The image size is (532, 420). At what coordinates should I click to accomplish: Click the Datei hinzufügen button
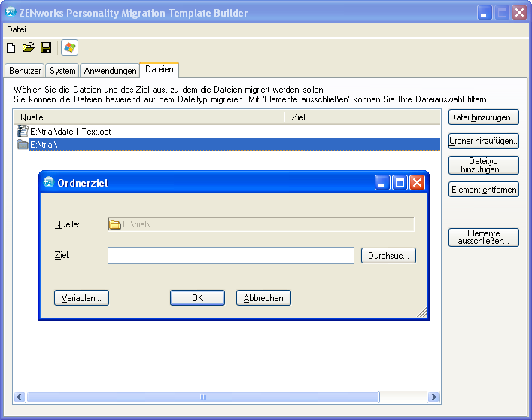pos(484,117)
